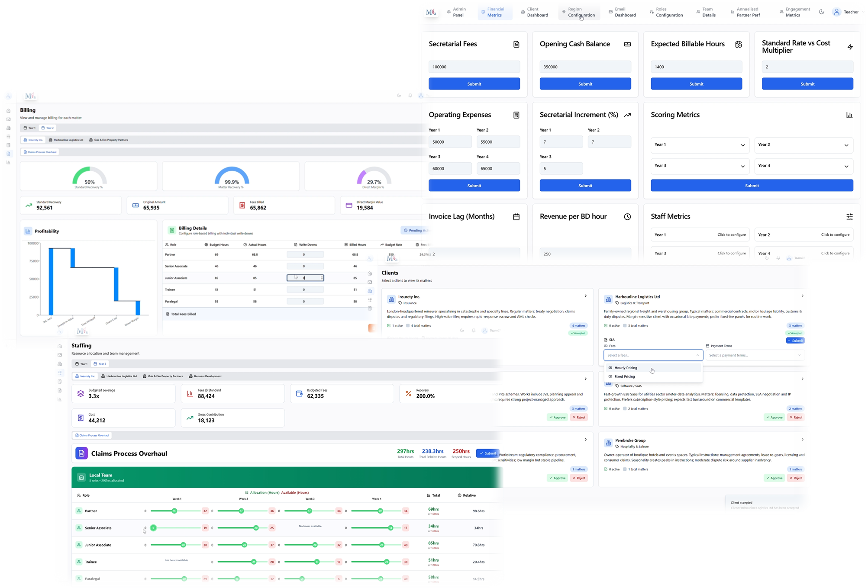Click the Opening Cash Balance money icon
This screenshot has width=868, height=588.
627,45
